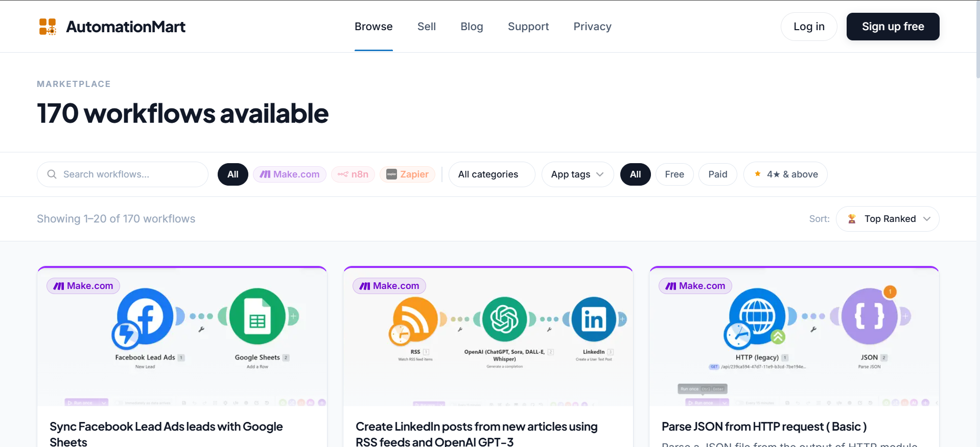Open the AutomationMart home link
This screenshot has height=447, width=980.
click(x=112, y=27)
